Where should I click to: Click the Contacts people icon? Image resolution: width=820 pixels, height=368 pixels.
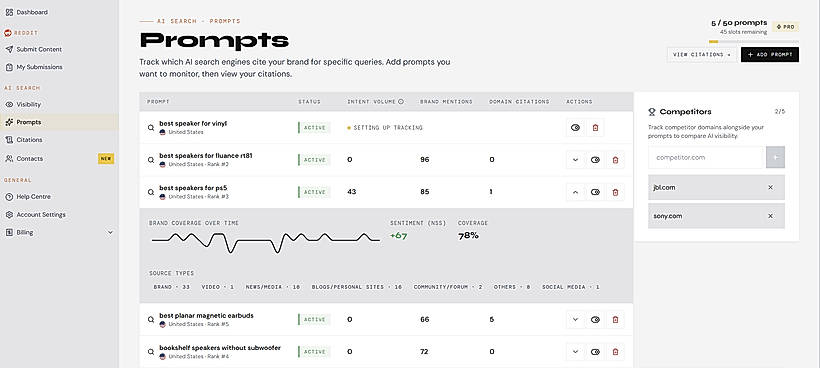coord(9,158)
